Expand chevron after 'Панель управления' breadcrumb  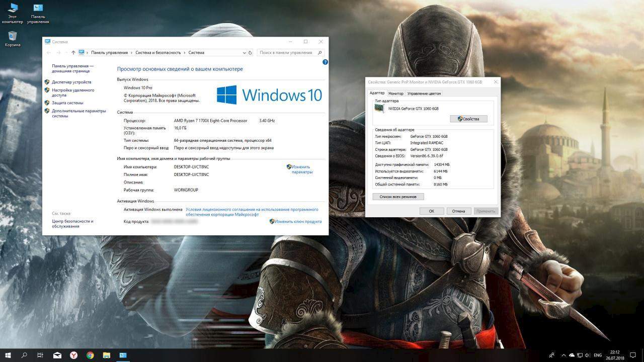132,52
